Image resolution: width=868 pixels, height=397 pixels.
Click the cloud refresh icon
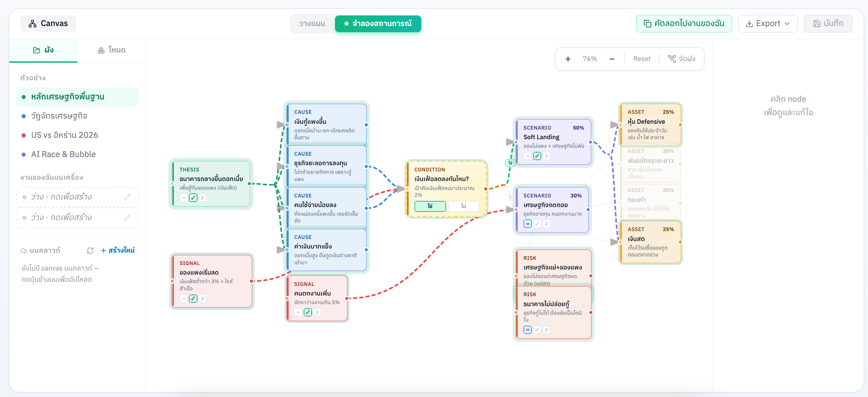click(x=90, y=251)
